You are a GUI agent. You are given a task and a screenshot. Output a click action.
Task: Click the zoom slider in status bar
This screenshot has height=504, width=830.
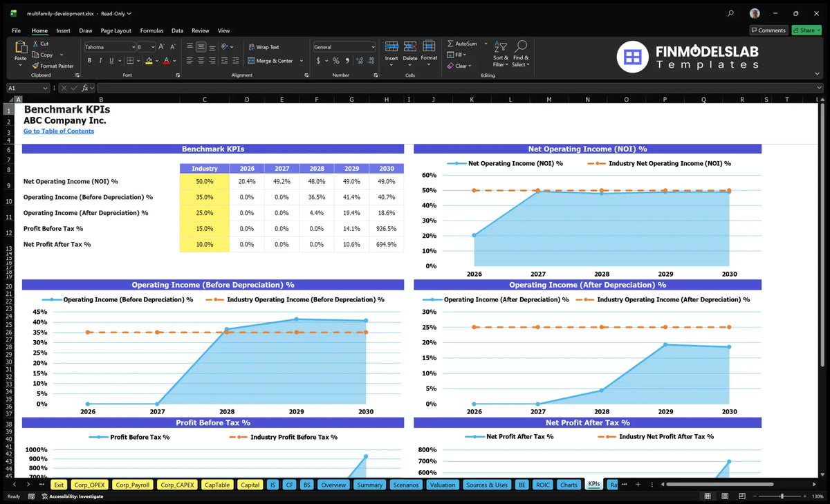[782, 496]
